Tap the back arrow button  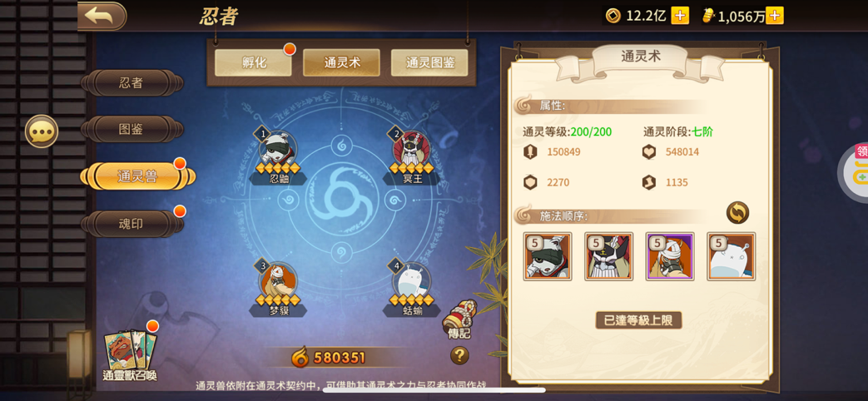tap(102, 16)
